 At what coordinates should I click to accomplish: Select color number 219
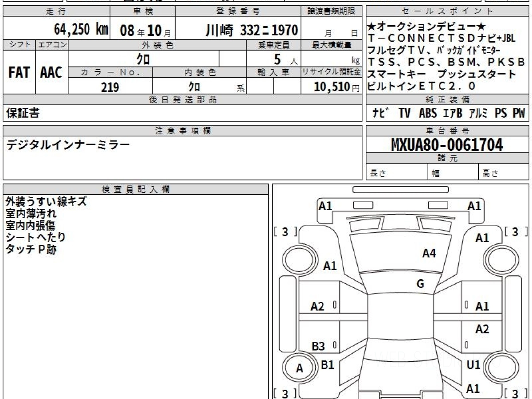coord(110,87)
